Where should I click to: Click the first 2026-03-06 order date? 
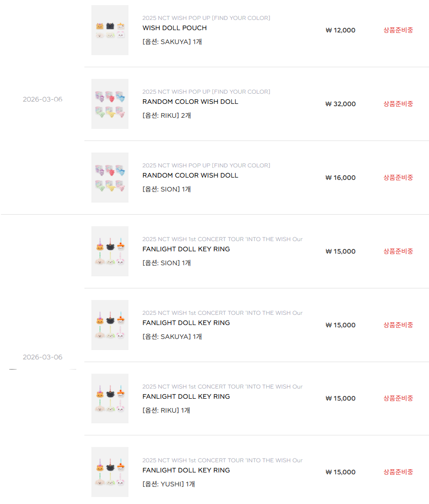[42, 99]
